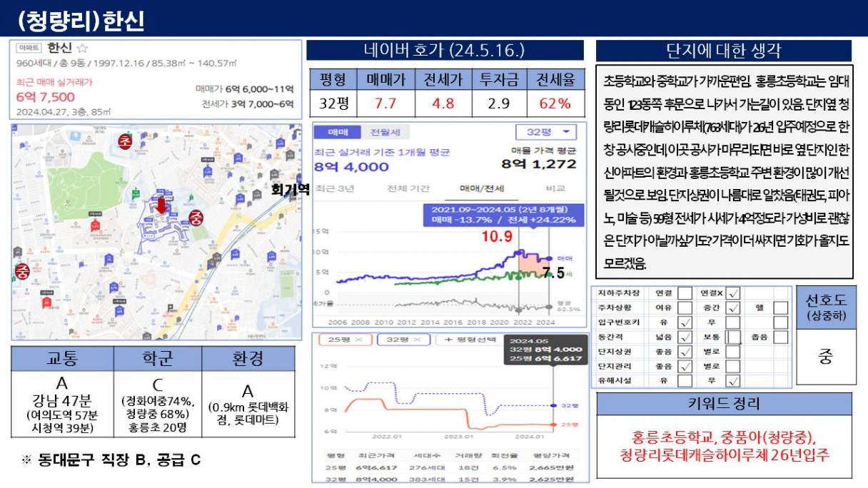The height and width of the screenshot is (488, 868).
Task: Select the 매매/전세 chart tab
Action: point(483,188)
